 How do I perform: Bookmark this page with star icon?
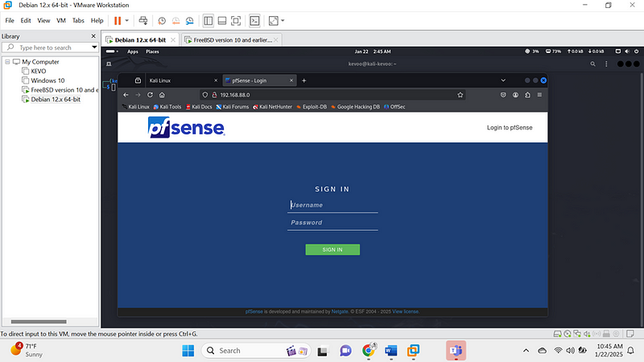pos(460,95)
